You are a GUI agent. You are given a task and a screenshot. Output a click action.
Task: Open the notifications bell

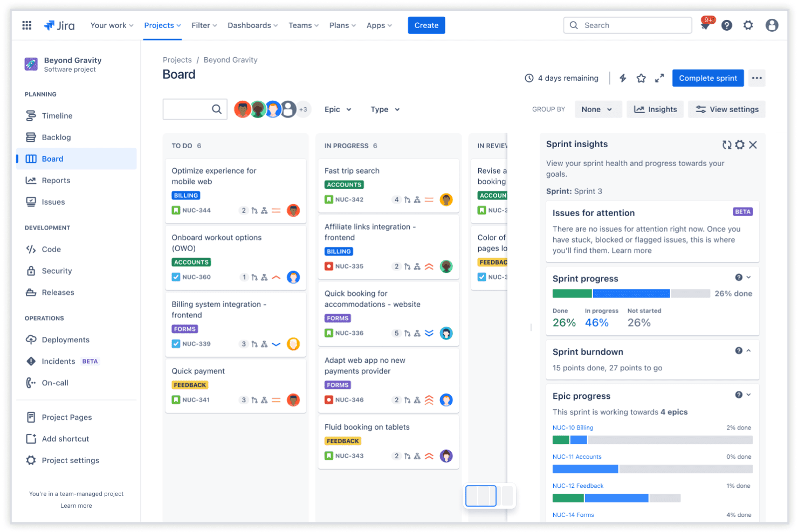(705, 25)
